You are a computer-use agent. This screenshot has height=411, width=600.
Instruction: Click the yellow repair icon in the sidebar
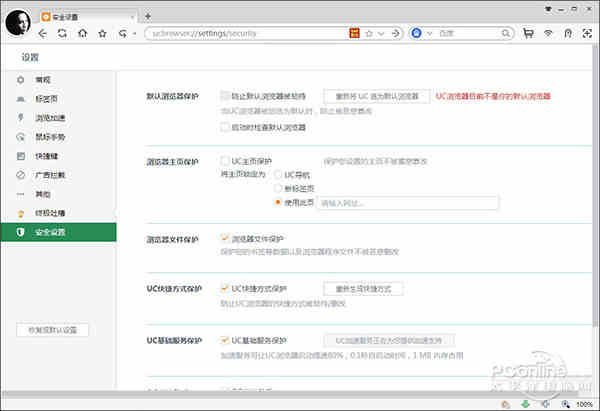click(x=21, y=213)
